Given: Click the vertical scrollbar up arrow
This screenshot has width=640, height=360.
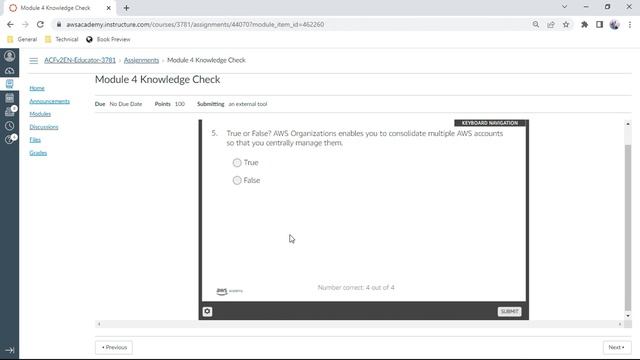Looking at the screenshot, I should (628, 124).
